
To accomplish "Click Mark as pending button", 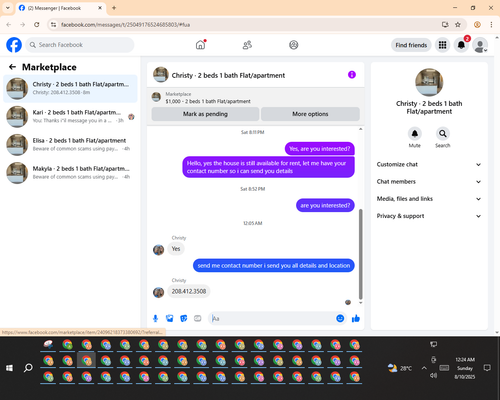I will tap(205, 114).
